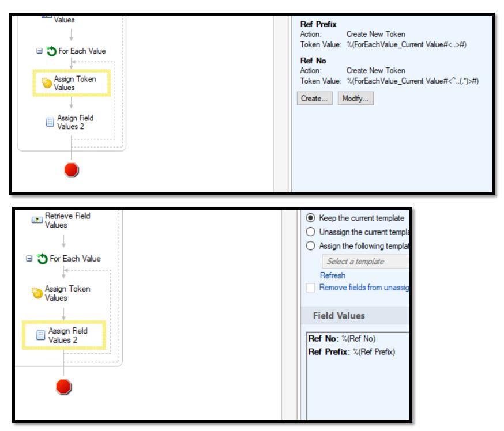
Task: Collapse the For Each Value node in bottom workflow
Action: click(29, 259)
